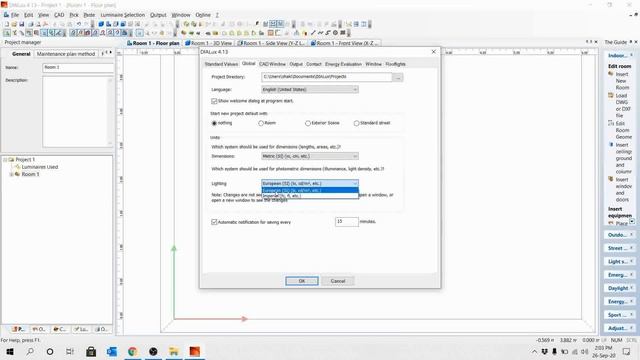This screenshot has height=360, width=640.
Task: Open the Action Center notification icon
Action: pyautogui.click(x=627, y=351)
